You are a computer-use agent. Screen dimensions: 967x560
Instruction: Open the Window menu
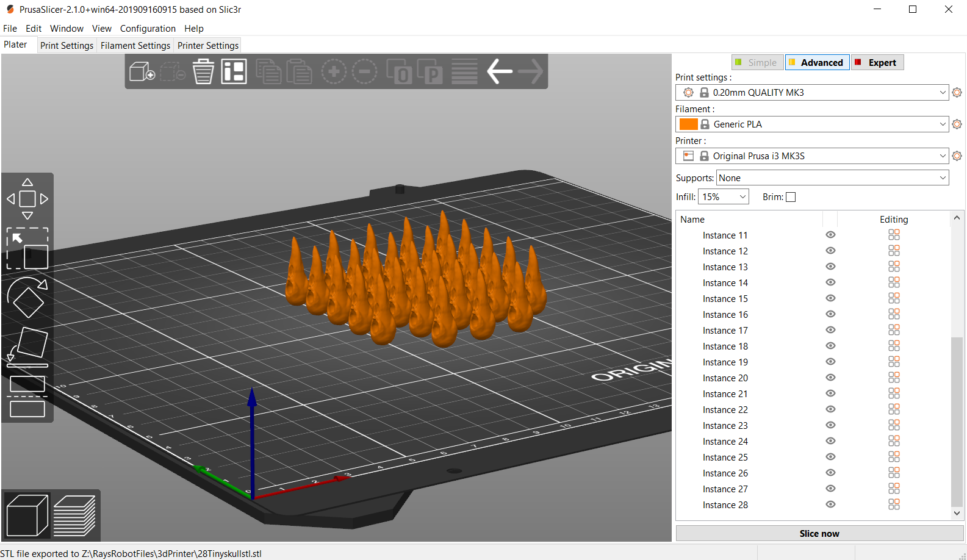(x=67, y=29)
